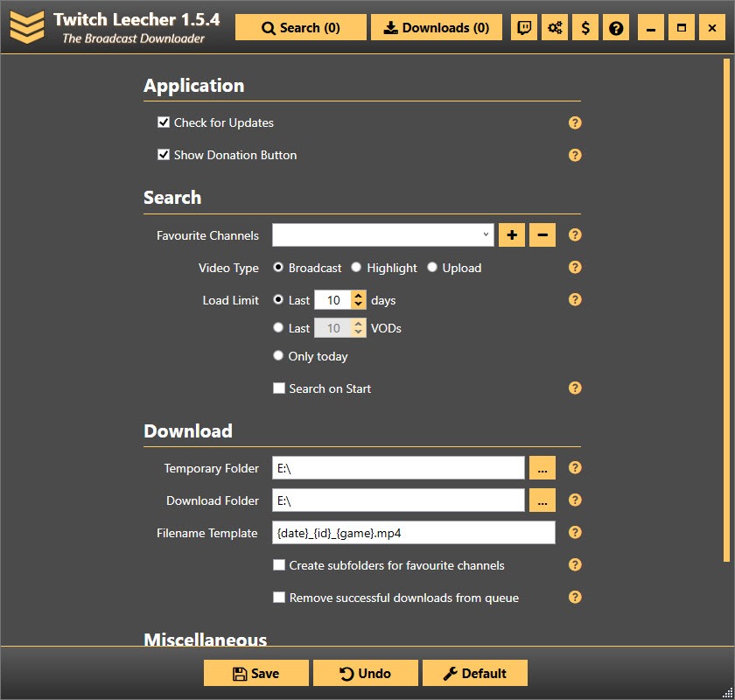
Task: Open help via question mark icon
Action: click(x=615, y=27)
